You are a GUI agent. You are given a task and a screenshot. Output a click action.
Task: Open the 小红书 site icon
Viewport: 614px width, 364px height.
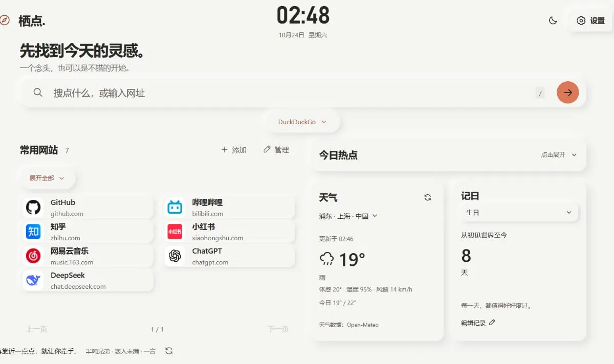point(175,232)
